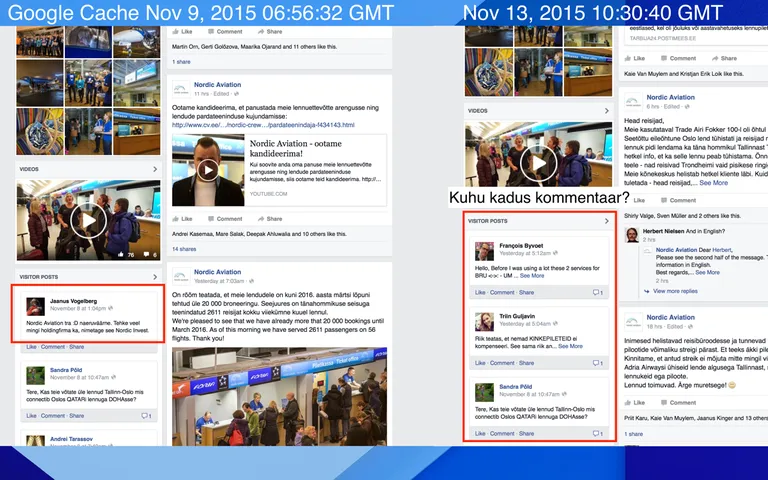This screenshot has width=768, height=480.
Task: Open the '14 shares' link
Action: 184,249
